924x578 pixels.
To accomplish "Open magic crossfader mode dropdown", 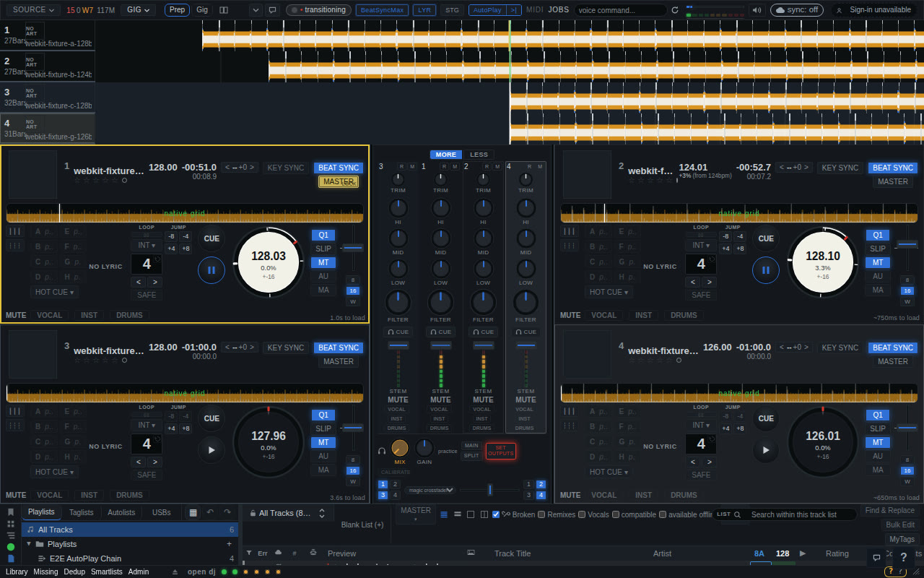I will point(430,490).
